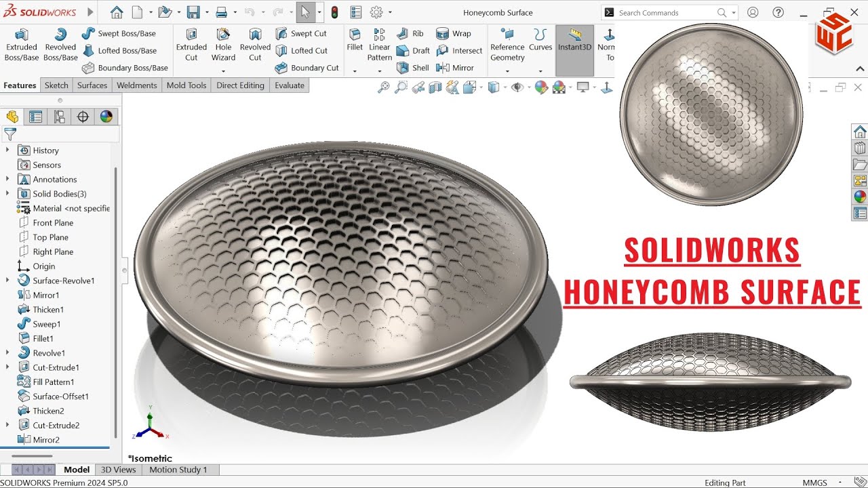Choose the Swept Cut tool

(x=301, y=33)
